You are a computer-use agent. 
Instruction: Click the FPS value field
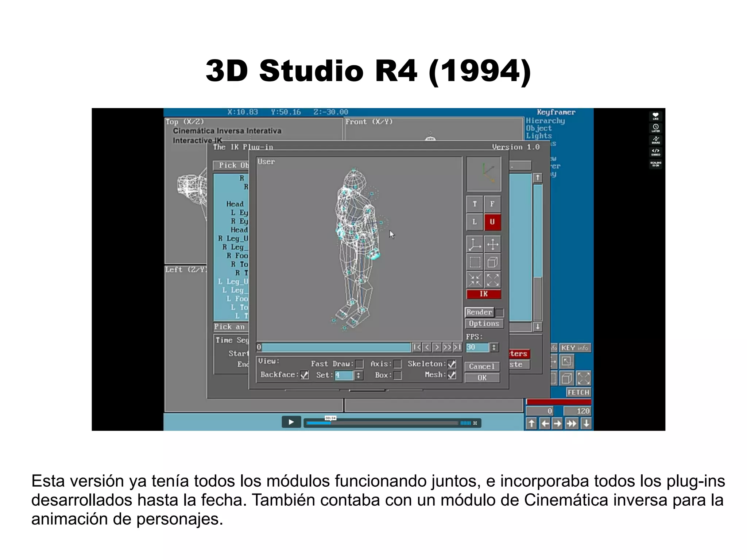(x=477, y=347)
